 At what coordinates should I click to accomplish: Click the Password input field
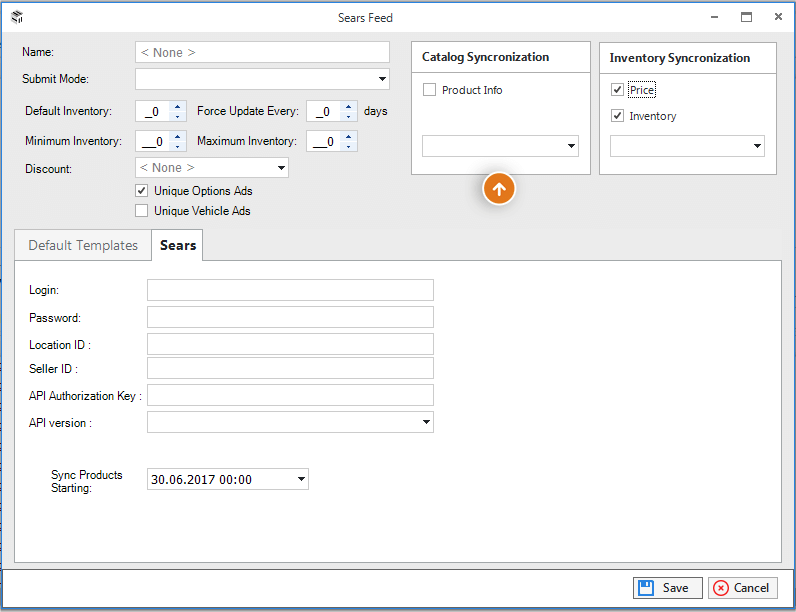(290, 317)
